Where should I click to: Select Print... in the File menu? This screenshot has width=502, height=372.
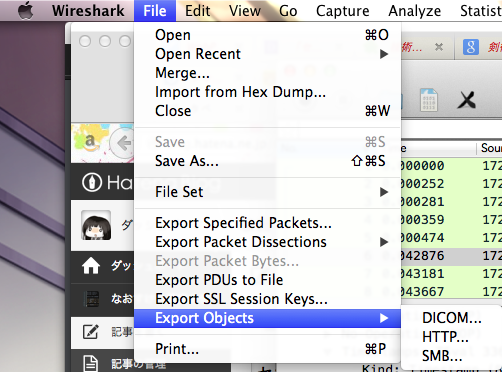pos(267,349)
